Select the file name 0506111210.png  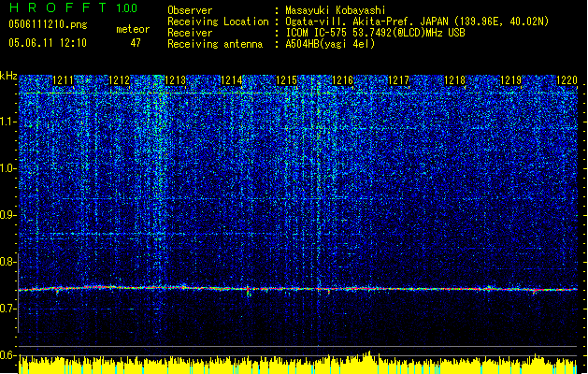[48, 25]
